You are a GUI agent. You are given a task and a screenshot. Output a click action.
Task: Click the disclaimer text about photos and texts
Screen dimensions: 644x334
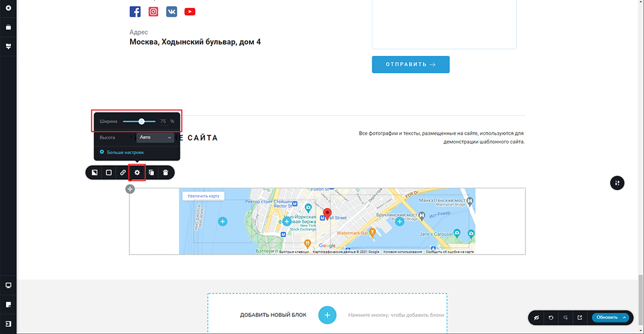[x=442, y=137]
